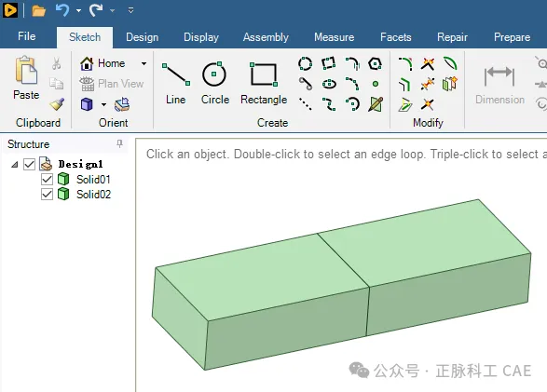Image resolution: width=547 pixels, height=392 pixels.
Task: Toggle the Design1 visibility checkbox
Action: pyautogui.click(x=29, y=164)
